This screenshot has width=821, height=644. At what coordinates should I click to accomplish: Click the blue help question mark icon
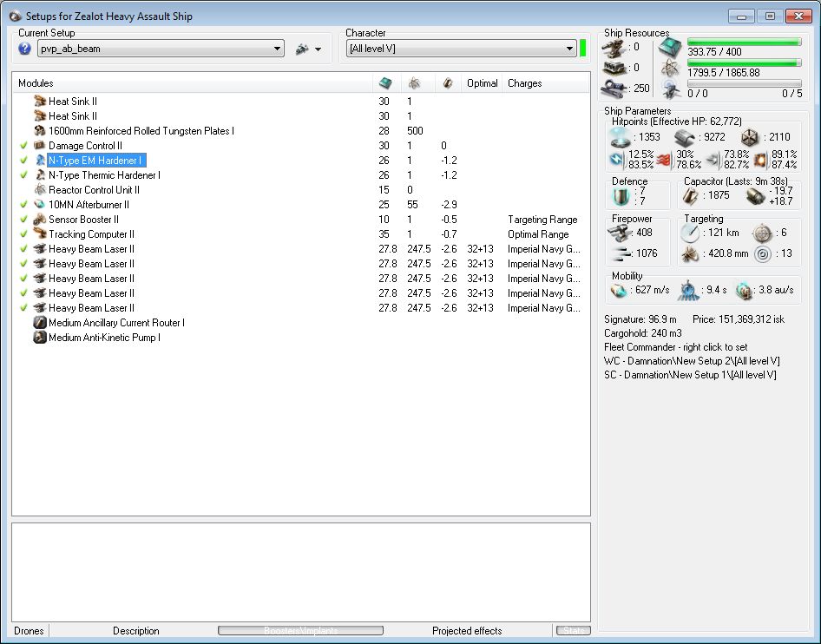[24, 49]
